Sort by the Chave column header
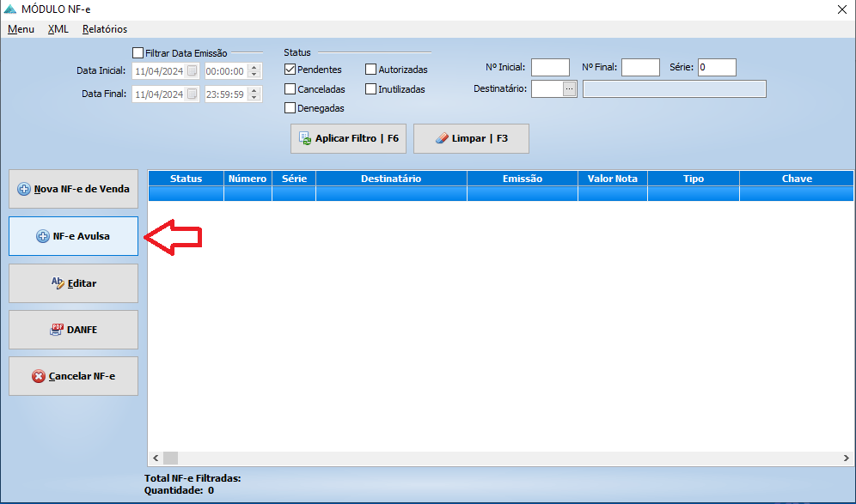Viewport: 856px width, 504px height. [797, 179]
